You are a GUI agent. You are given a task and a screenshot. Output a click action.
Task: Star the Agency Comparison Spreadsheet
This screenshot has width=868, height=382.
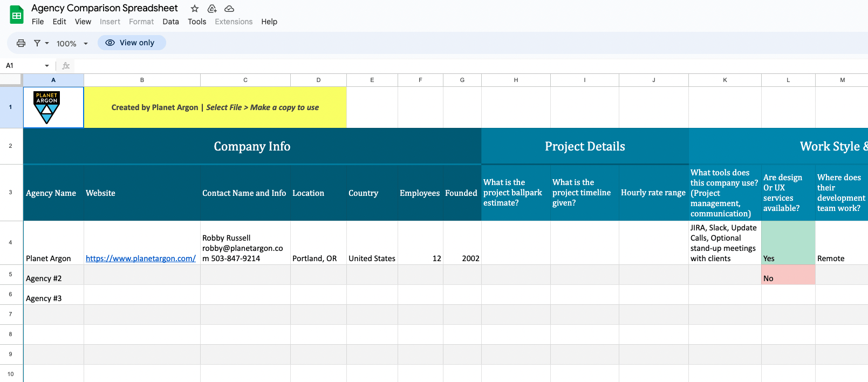195,9
